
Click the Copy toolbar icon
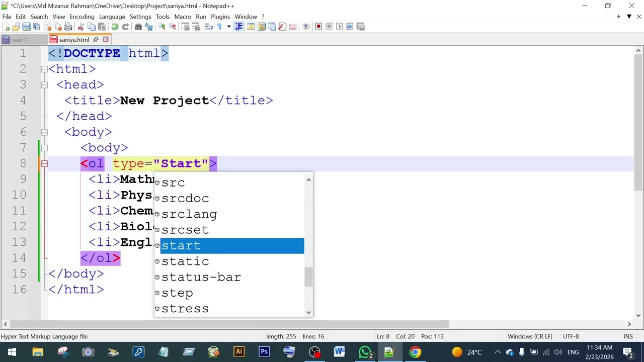[x=92, y=27]
